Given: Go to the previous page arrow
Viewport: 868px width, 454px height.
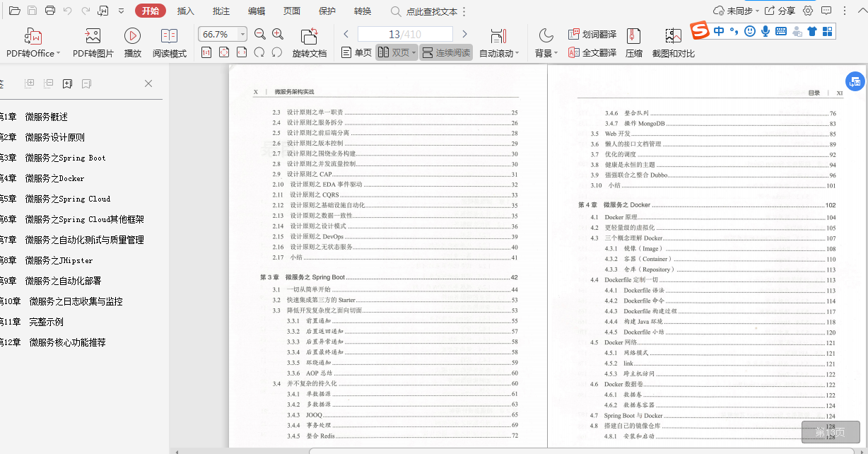Looking at the screenshot, I should [346, 34].
